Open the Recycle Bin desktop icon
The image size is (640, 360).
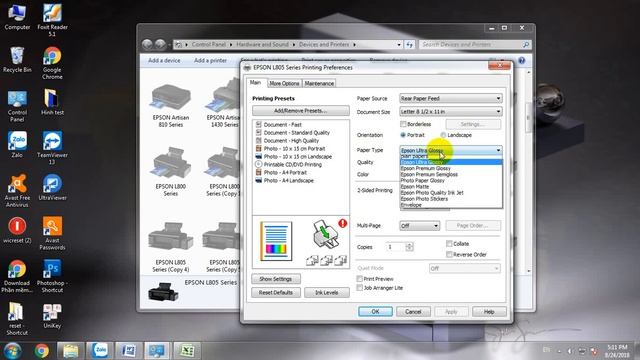17,60
